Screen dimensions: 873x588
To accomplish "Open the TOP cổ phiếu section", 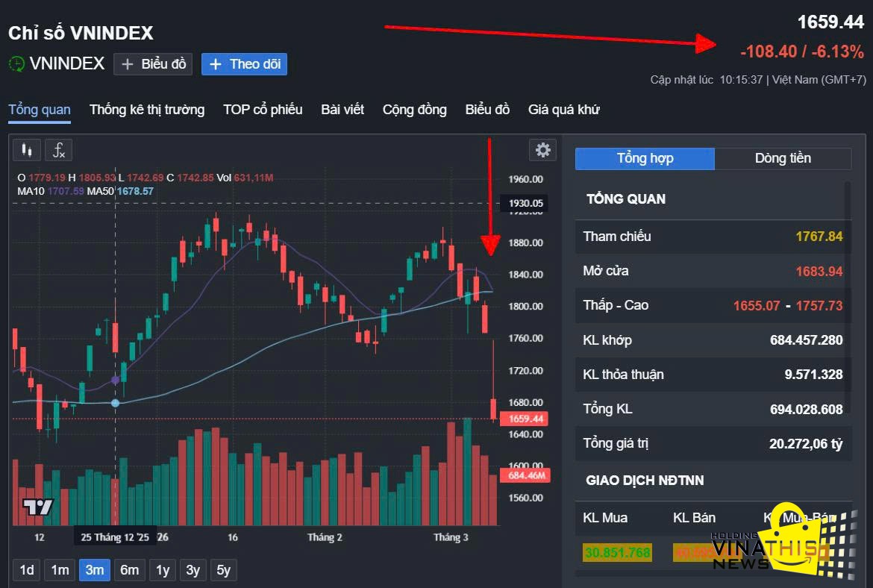I will pos(263,110).
